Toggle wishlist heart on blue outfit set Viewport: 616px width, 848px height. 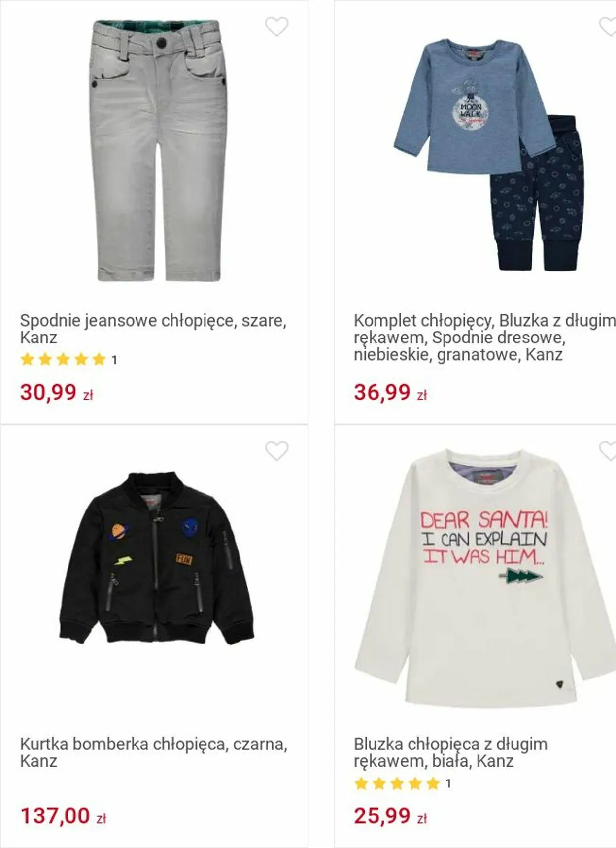click(x=608, y=27)
